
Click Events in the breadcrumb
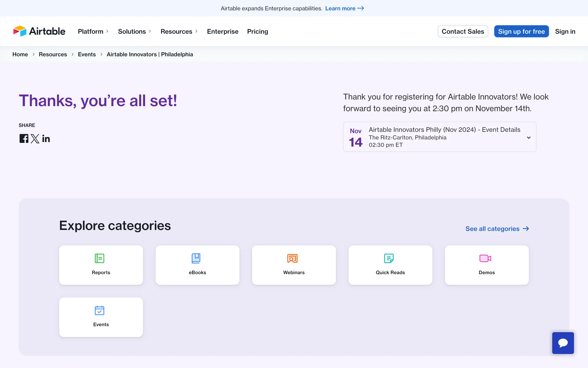87,54
